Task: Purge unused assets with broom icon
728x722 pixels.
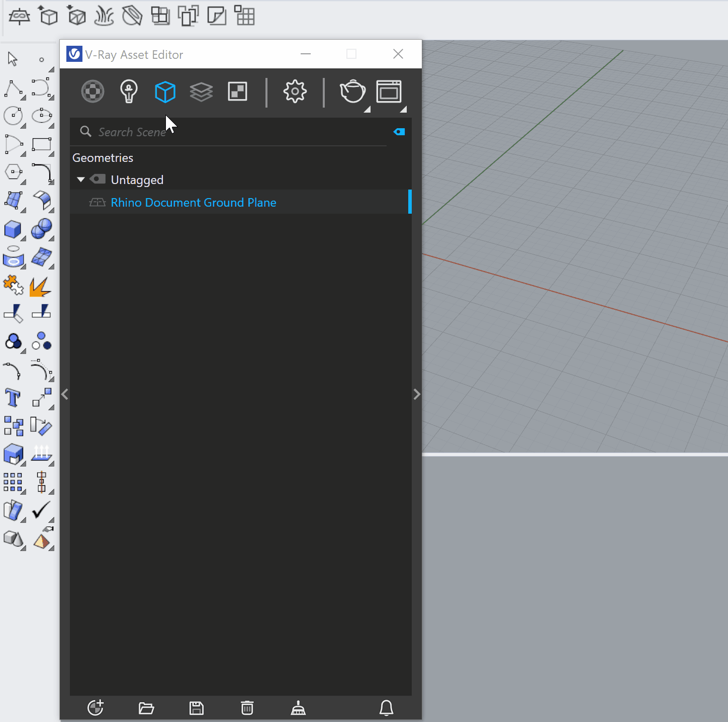Action: [x=298, y=708]
